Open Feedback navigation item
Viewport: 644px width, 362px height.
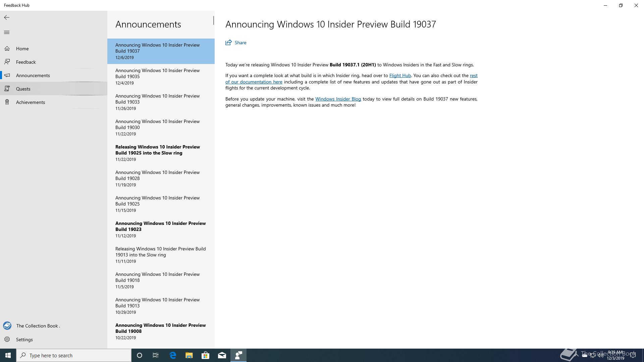click(54, 62)
